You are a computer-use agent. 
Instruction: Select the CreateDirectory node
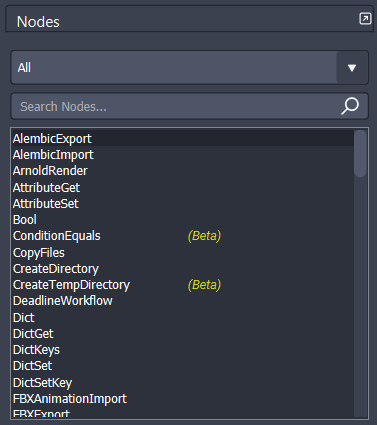[183, 269]
